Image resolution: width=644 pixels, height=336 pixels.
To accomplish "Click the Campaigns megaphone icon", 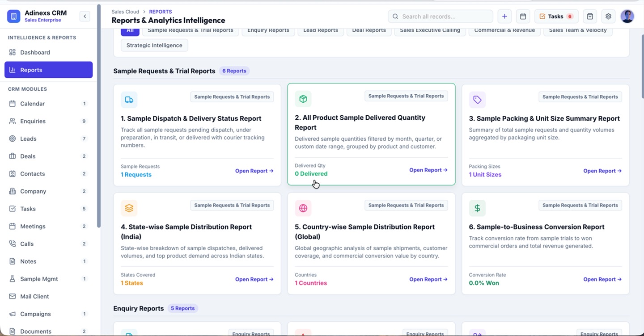I will 13,314.
